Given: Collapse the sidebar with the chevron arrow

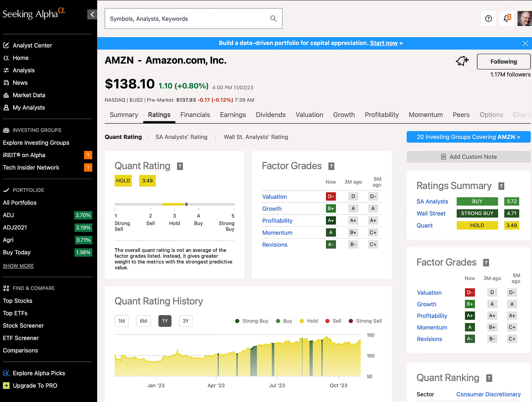Looking at the screenshot, I should pyautogui.click(x=92, y=15).
